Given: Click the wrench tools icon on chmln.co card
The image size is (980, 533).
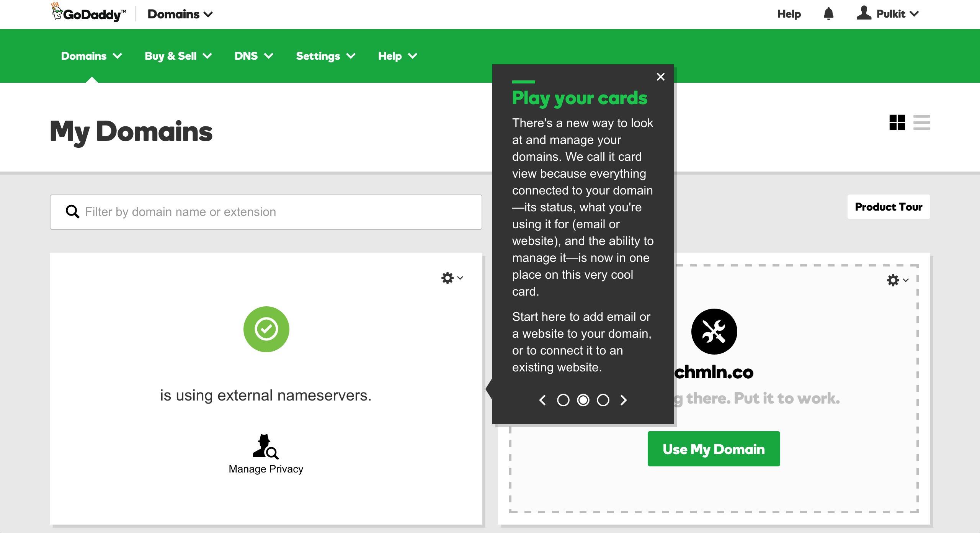Looking at the screenshot, I should pos(714,332).
